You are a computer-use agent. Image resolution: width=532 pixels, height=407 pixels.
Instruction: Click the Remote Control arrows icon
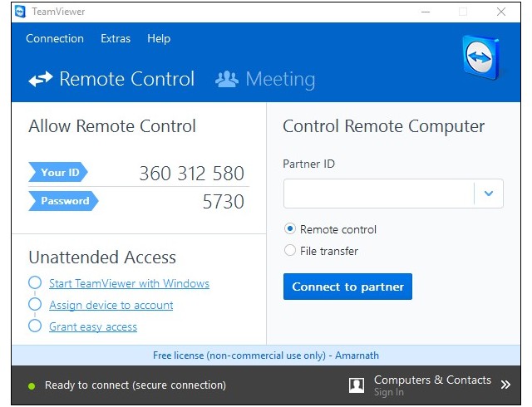click(x=40, y=80)
